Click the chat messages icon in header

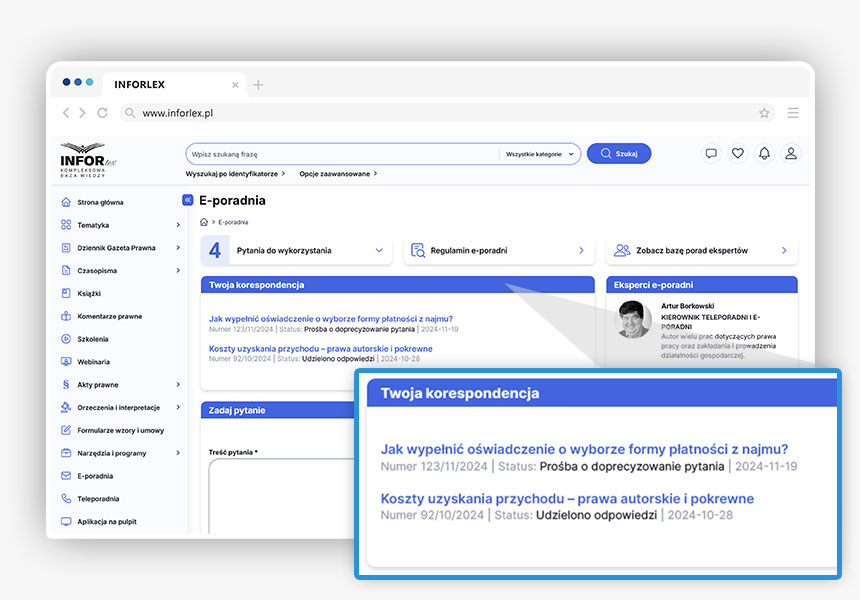click(711, 154)
